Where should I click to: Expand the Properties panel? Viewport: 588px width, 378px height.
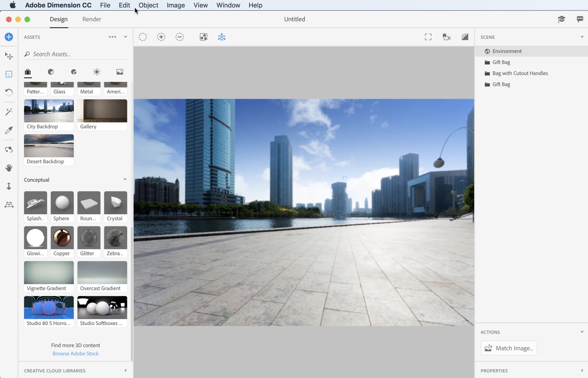(581, 371)
